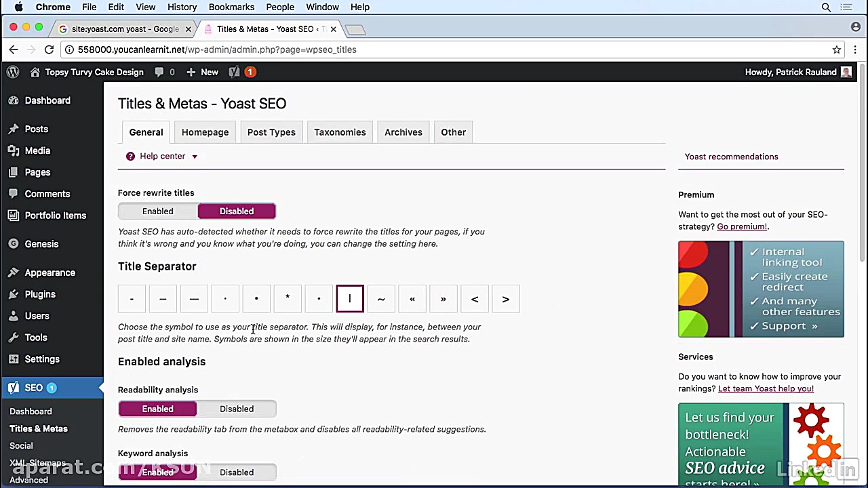Open Howdy, Patrick Rauland account menu

click(x=798, y=72)
